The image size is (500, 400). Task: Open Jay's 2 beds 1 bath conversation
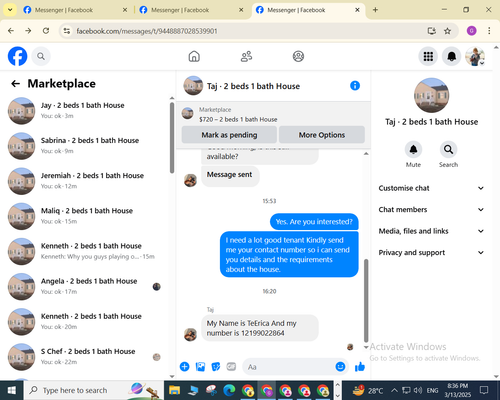[86, 111]
